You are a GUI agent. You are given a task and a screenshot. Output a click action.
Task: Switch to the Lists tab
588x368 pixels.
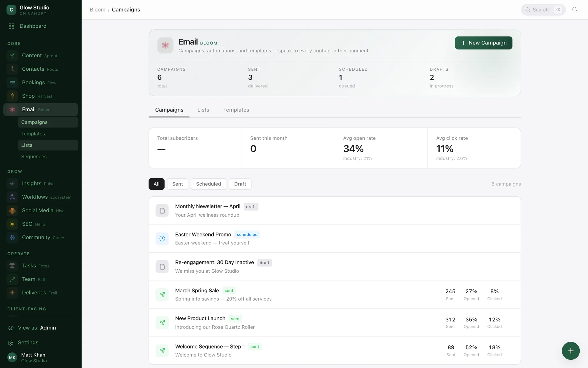(203, 110)
